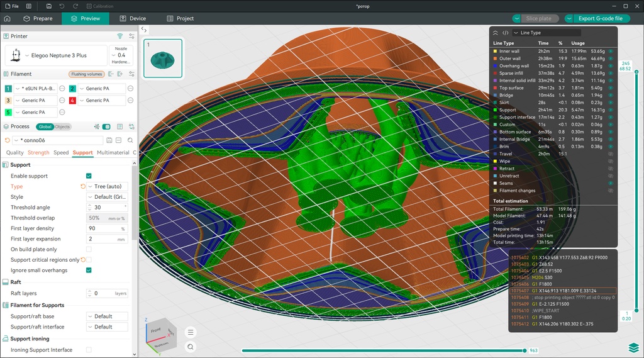Screen dimensions: 644x358
Task: Open the Export G-code dropdown arrow
Action: point(569,18)
